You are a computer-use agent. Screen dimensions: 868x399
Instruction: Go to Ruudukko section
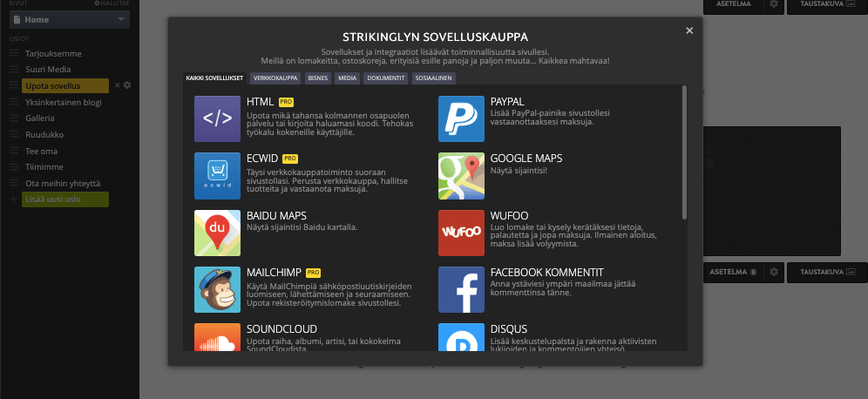(x=44, y=134)
